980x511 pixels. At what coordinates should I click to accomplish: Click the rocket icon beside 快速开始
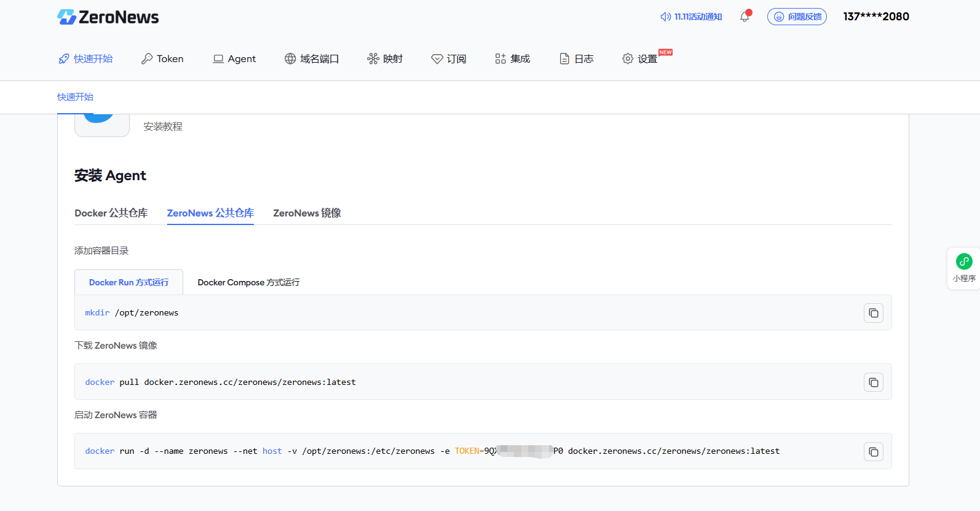(64, 58)
